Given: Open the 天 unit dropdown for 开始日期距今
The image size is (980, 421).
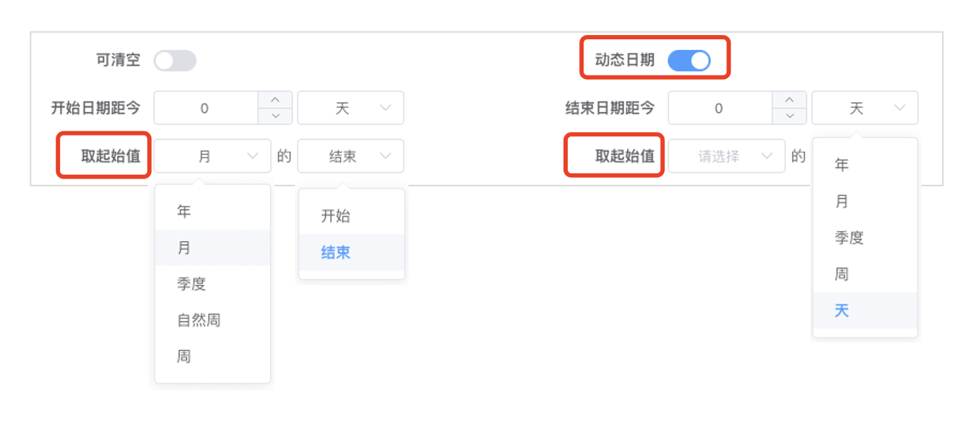Looking at the screenshot, I should pos(351,108).
